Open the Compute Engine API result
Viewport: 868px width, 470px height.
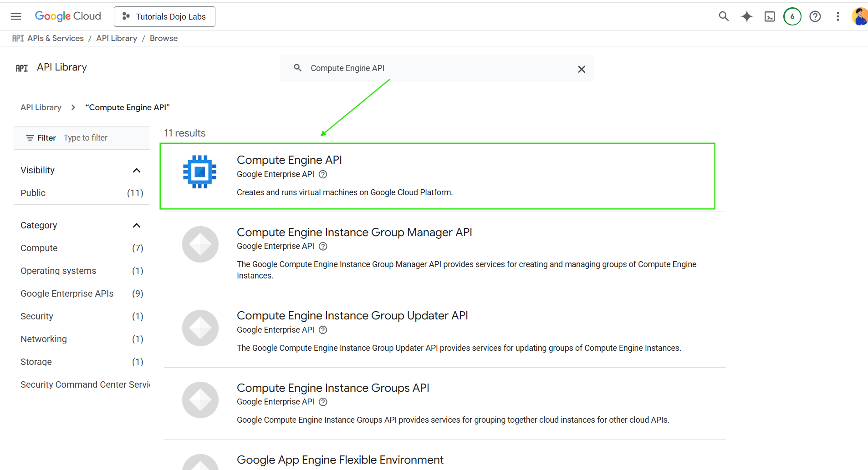point(289,160)
